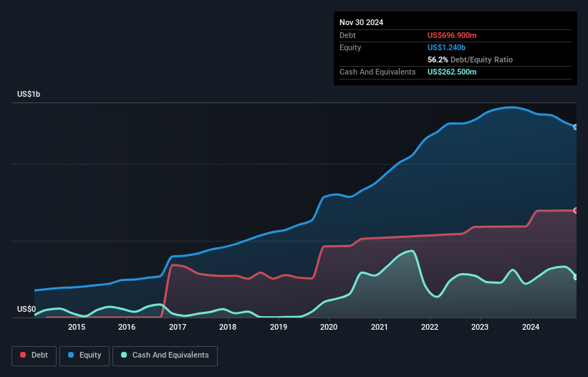Click the red Debt endpoint marker on chart
The image size is (588, 377).
tap(576, 211)
